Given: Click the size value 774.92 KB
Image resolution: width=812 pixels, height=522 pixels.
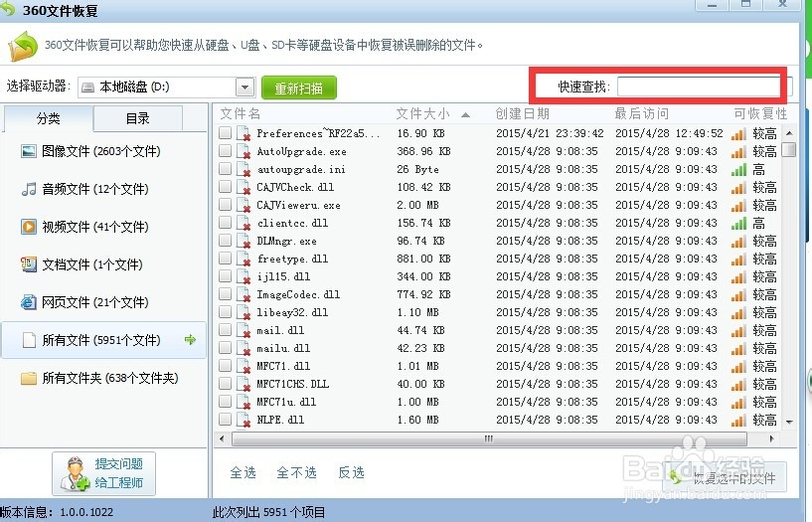Looking at the screenshot, I should pyautogui.click(x=423, y=294).
